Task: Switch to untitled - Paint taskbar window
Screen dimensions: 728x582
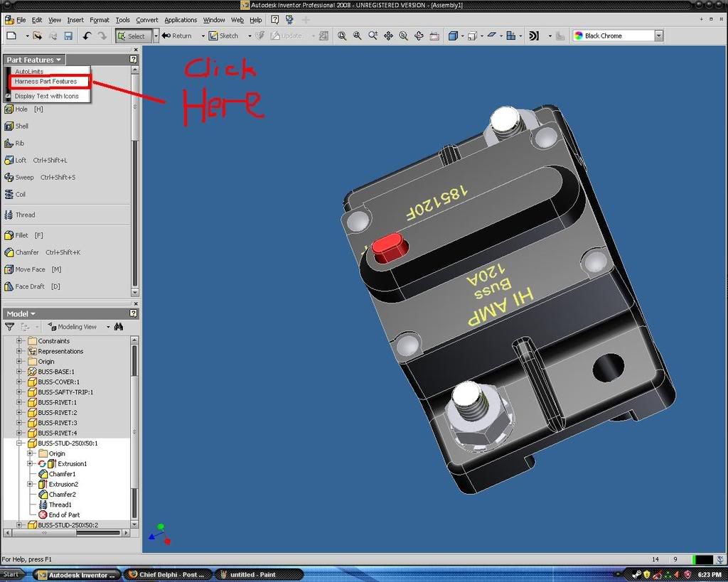Action: click(x=258, y=575)
